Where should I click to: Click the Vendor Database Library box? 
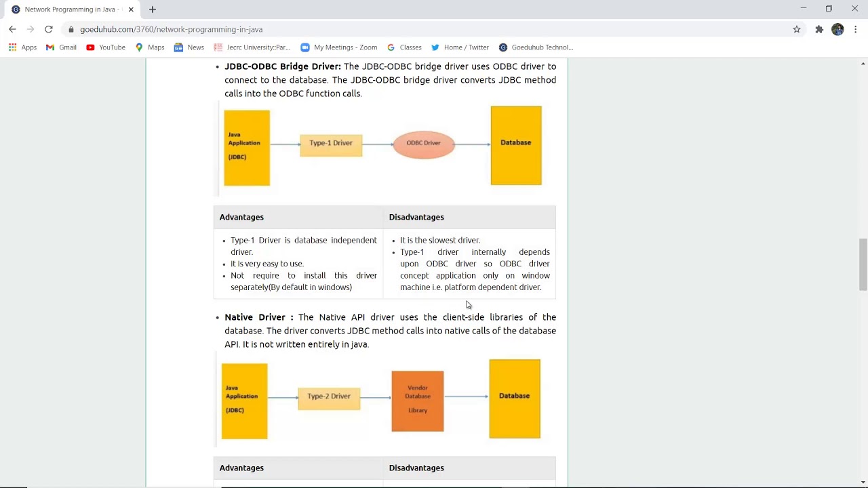click(418, 401)
